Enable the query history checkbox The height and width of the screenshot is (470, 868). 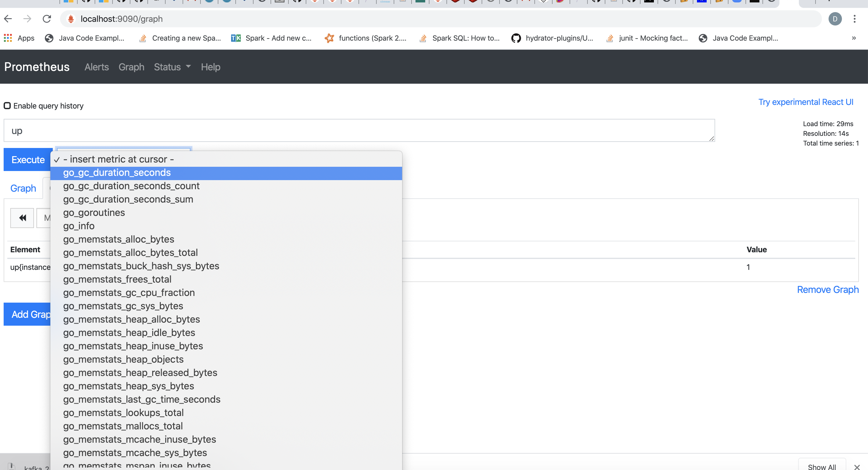[x=7, y=106]
